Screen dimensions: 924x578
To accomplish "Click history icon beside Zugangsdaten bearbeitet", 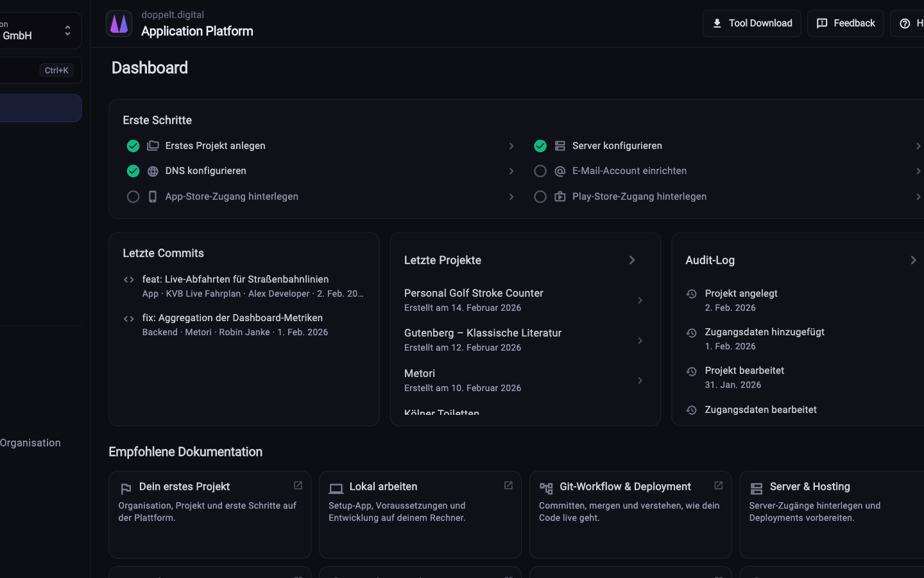I will [691, 410].
